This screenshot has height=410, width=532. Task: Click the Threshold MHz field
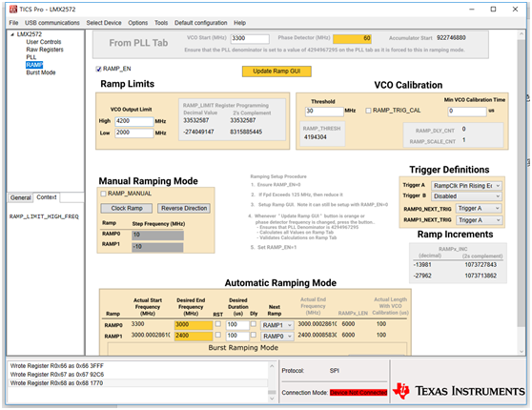pos(324,112)
